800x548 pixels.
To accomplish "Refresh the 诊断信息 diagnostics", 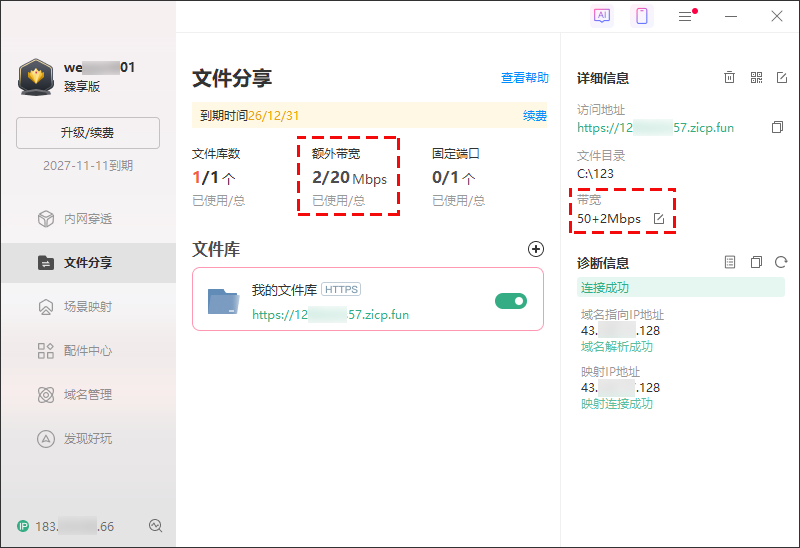I will click(x=781, y=263).
